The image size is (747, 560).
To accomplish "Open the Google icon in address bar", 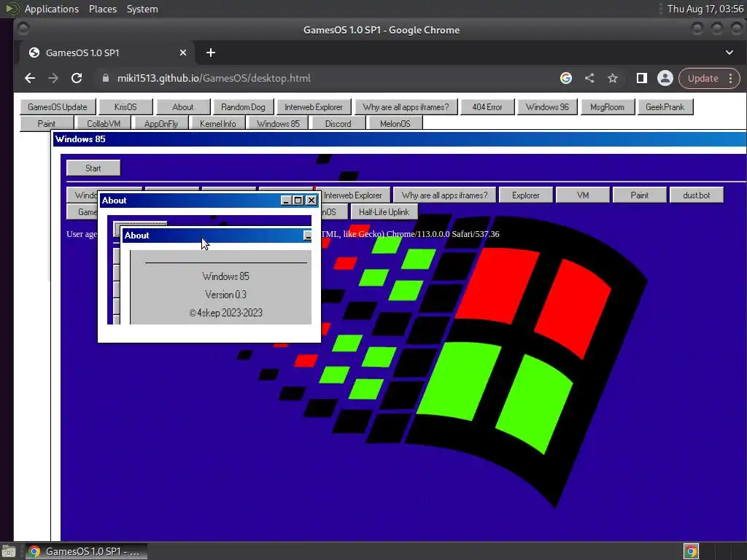I will click(x=566, y=78).
